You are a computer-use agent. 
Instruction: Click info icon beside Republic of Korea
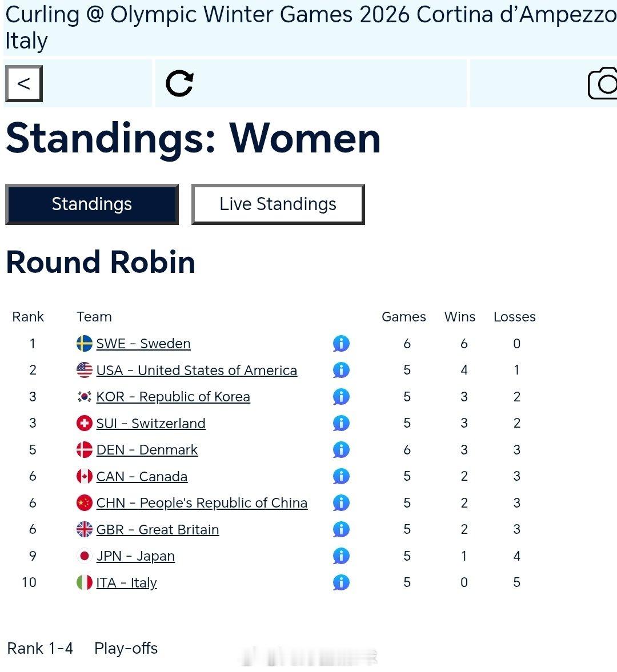click(341, 397)
